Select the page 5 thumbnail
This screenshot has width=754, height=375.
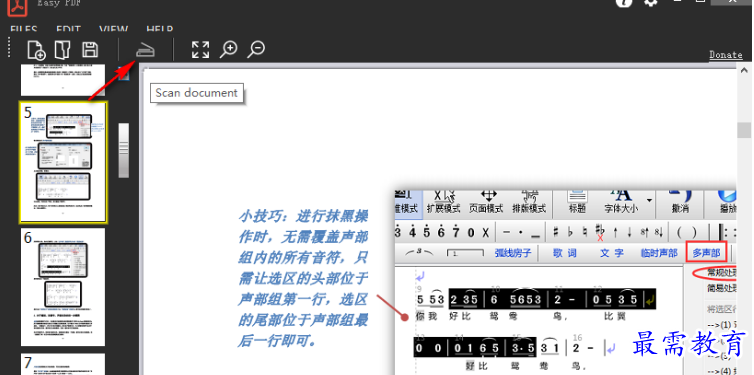(63, 162)
